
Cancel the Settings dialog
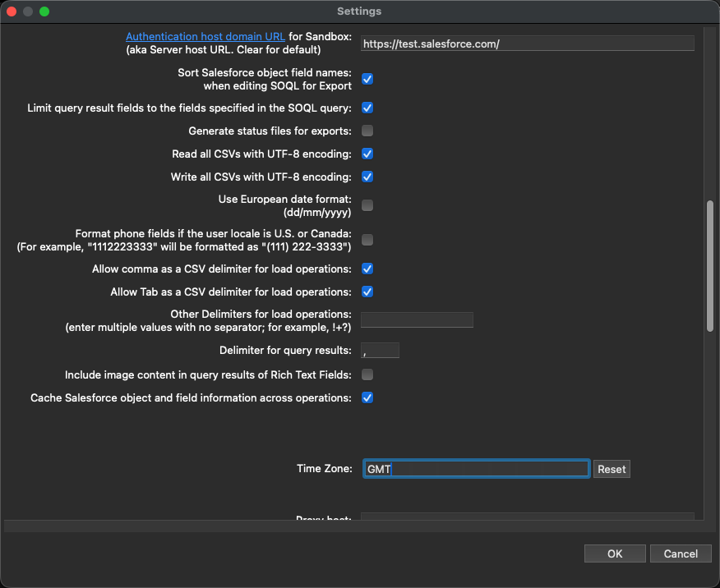click(x=681, y=554)
